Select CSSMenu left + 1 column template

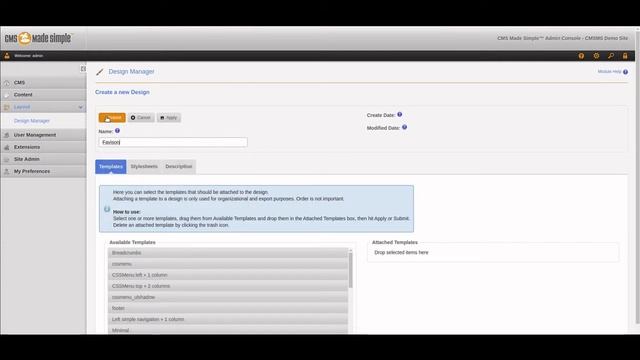pyautogui.click(x=228, y=275)
